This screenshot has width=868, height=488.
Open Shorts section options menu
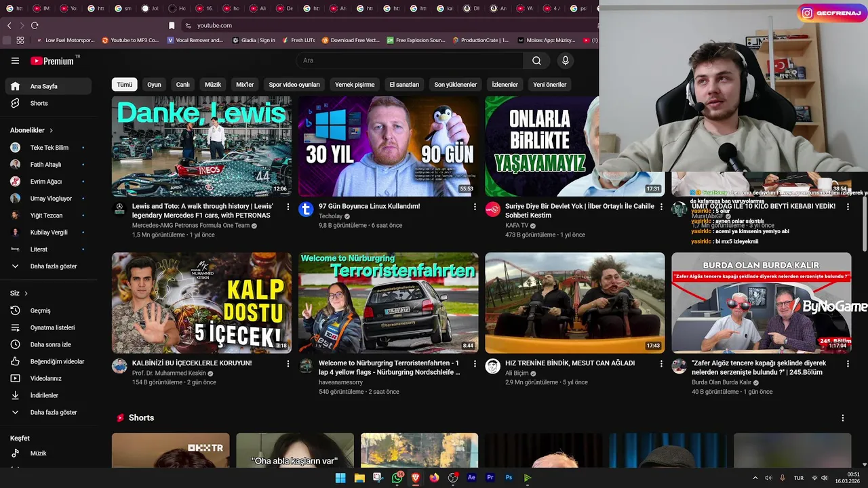[x=843, y=418]
